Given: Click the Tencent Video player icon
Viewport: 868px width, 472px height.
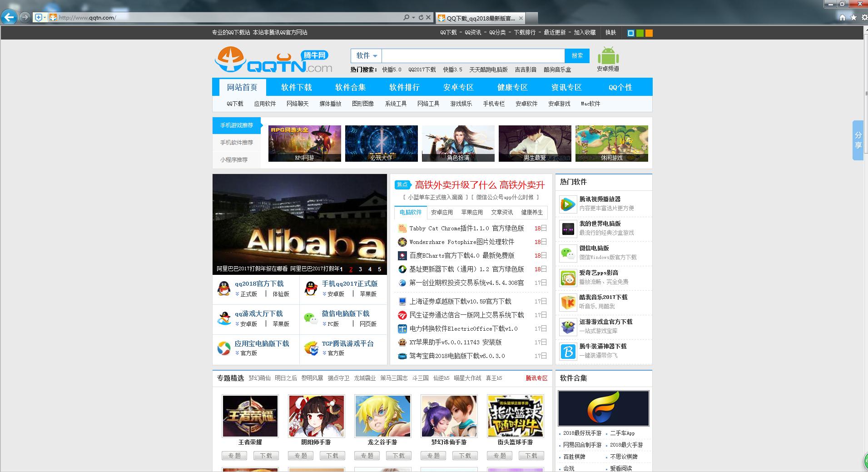Looking at the screenshot, I should click(567, 204).
